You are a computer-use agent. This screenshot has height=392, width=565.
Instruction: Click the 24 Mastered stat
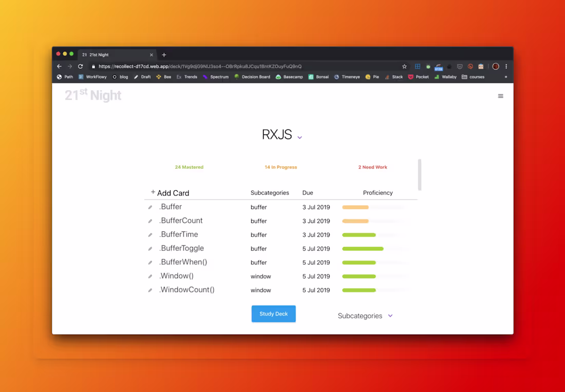189,167
